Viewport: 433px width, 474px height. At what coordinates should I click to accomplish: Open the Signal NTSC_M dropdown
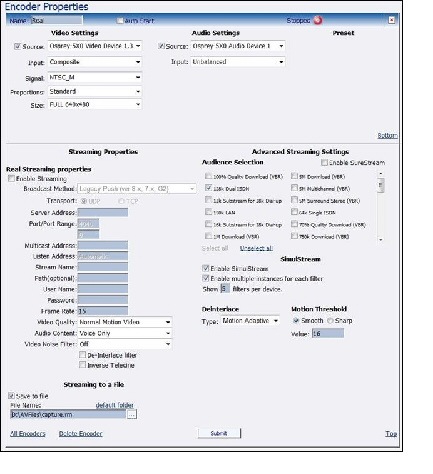point(95,77)
